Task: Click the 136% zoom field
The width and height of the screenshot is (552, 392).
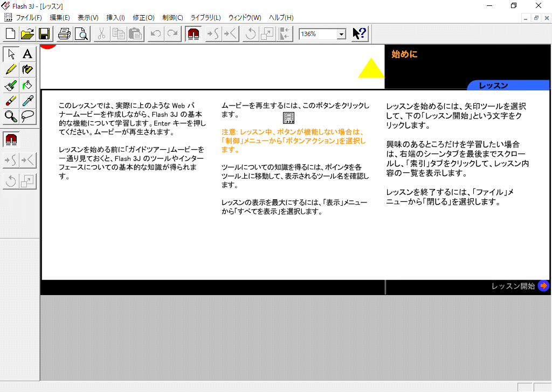Action: tap(318, 34)
